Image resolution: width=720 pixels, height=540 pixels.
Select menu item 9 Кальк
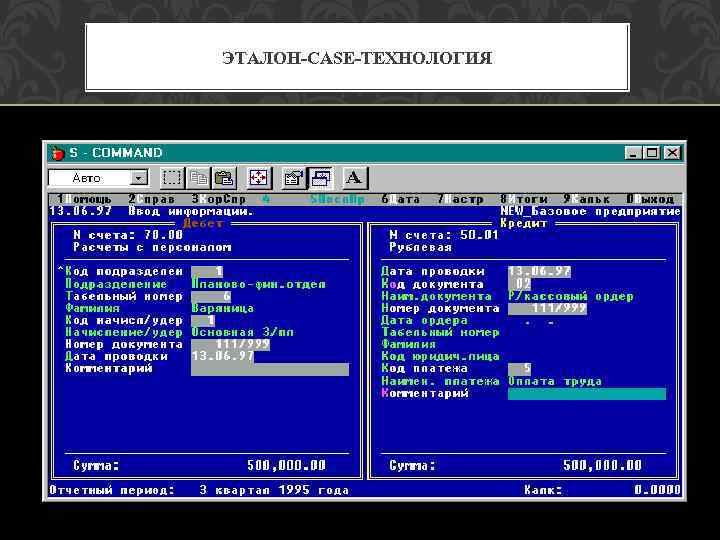point(587,199)
